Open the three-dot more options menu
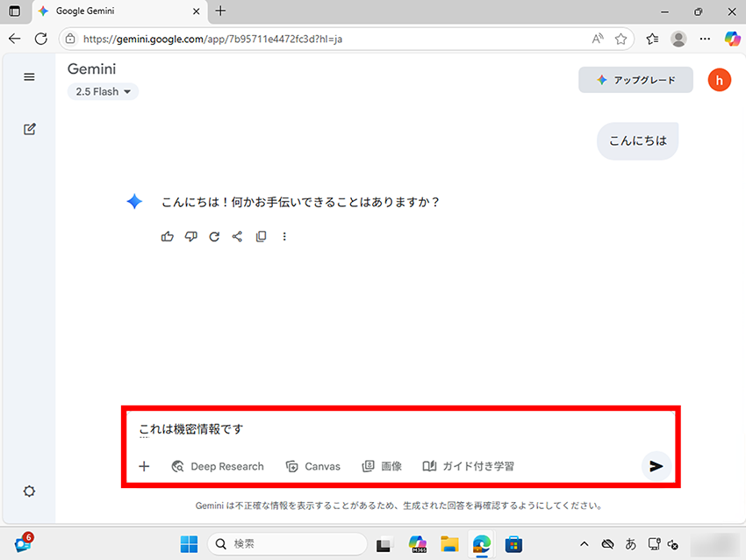This screenshot has width=746, height=560. [284, 236]
